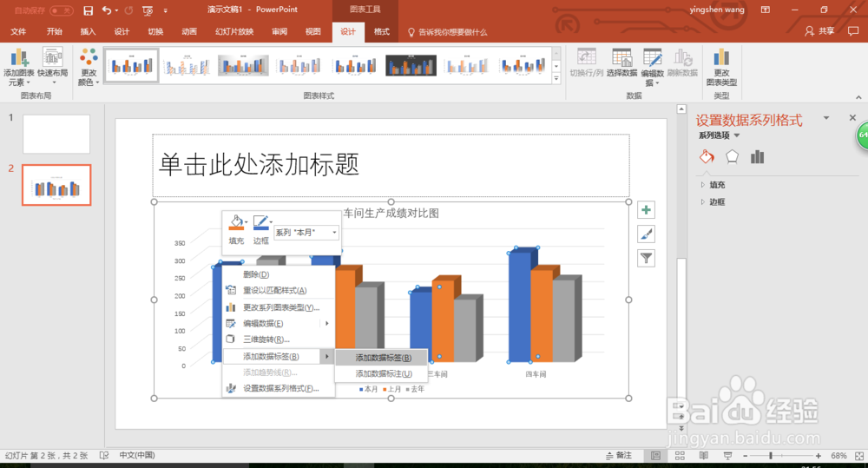The width and height of the screenshot is (868, 468).
Task: Switch to Slide Sorter view
Action: pos(680,455)
